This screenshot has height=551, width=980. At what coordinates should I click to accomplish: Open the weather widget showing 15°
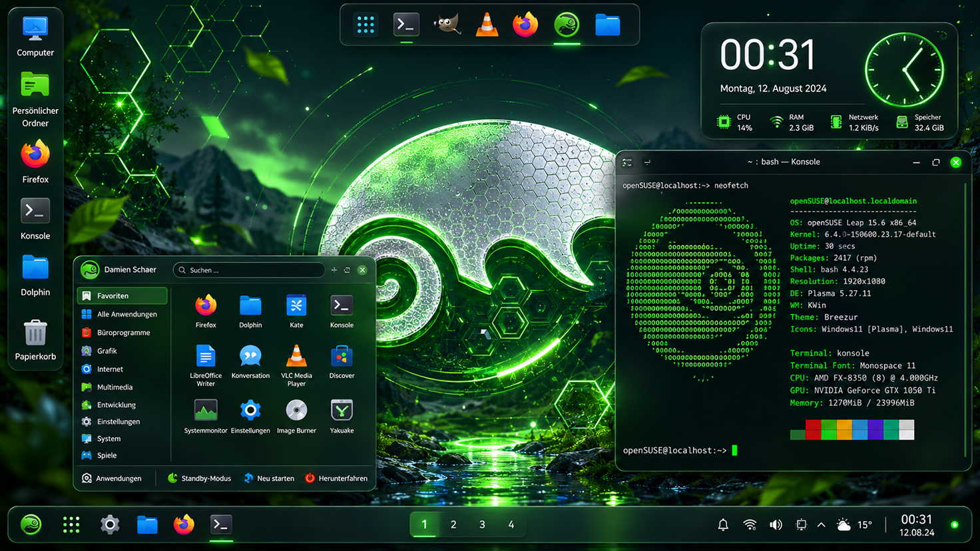[854, 524]
